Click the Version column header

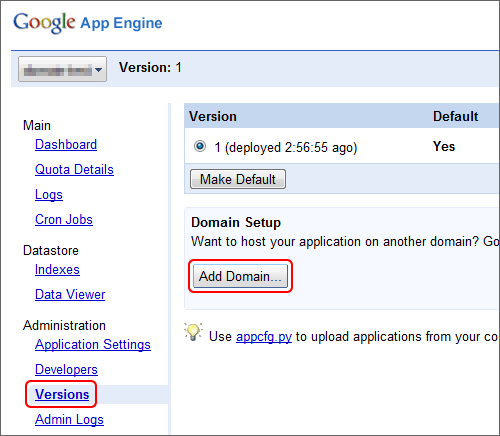(213, 117)
